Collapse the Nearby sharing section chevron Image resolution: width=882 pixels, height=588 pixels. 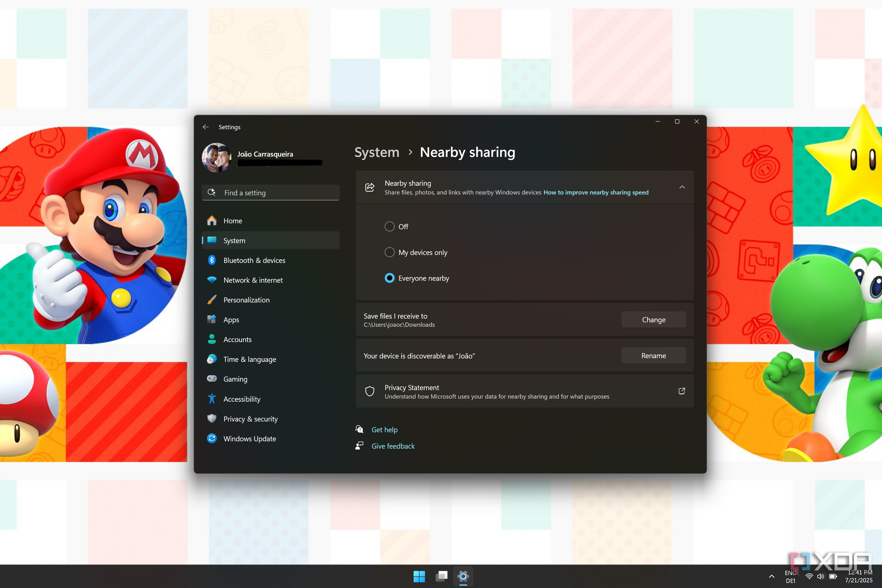tap(682, 187)
